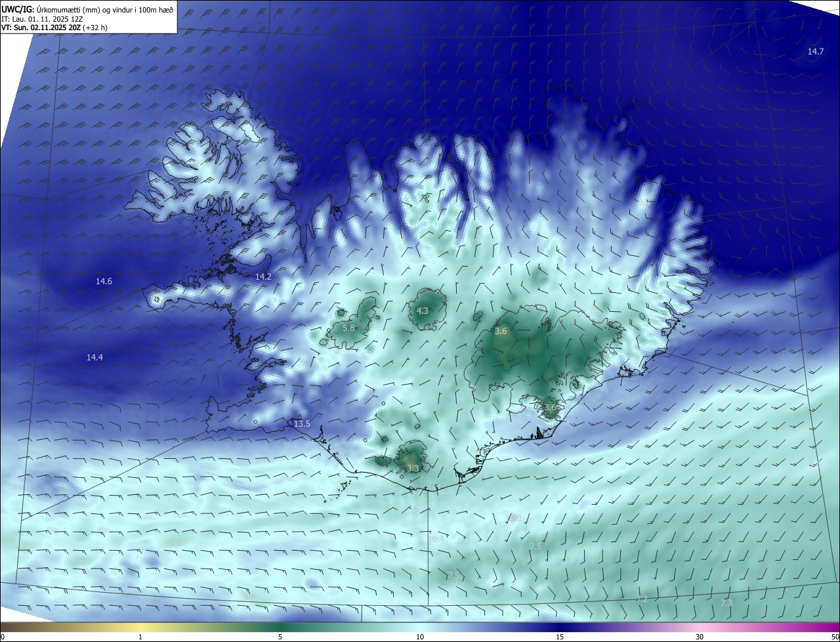
Task: Click the 5.8 value on the glacier
Action: click(x=348, y=328)
